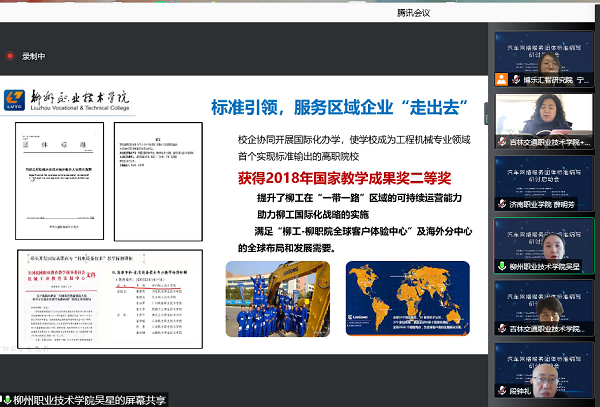Click muted mic icon of first 吉林交通职业技术学院
Screen dimensions: 600x407
[502, 141]
